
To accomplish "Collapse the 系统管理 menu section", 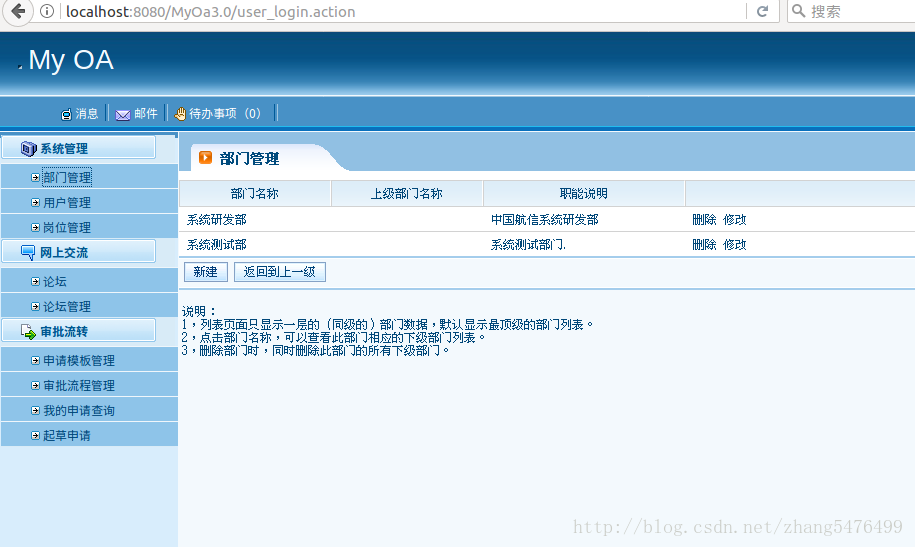I will (x=78, y=148).
